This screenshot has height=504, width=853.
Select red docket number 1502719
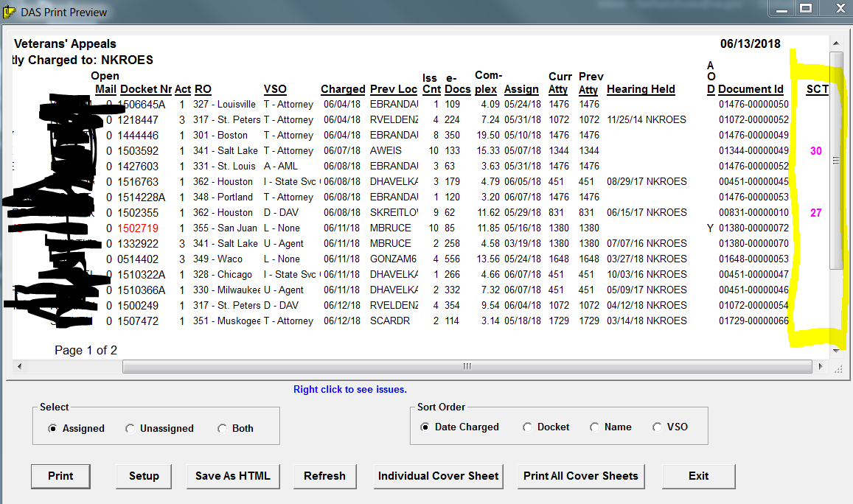click(x=138, y=228)
